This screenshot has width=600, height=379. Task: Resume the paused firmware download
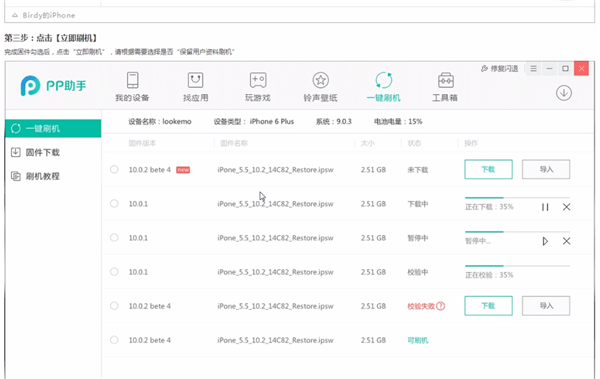pos(545,241)
